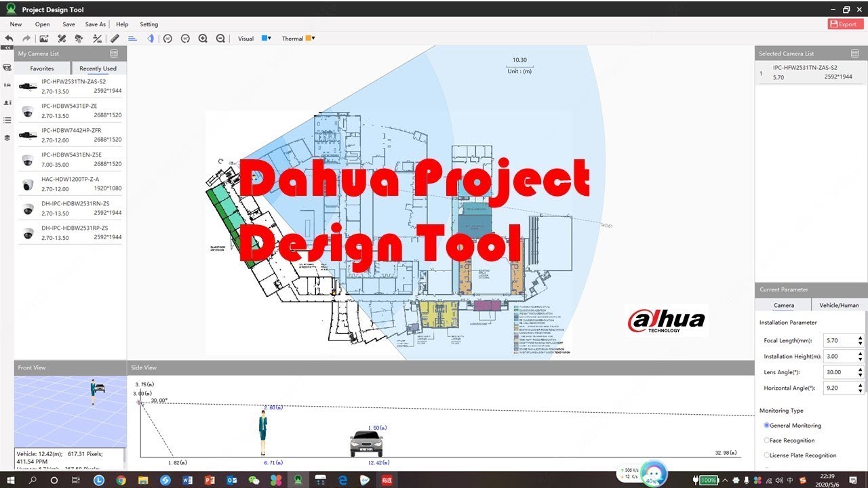Adjust Lens Angle stepper arrows
This screenshot has height=488, width=868.
[x=861, y=372]
